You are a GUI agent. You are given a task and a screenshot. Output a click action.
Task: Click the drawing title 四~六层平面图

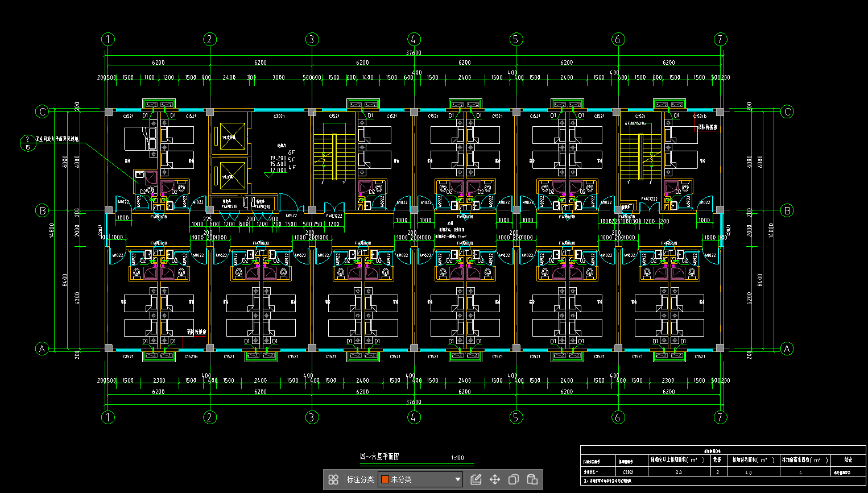click(x=379, y=457)
